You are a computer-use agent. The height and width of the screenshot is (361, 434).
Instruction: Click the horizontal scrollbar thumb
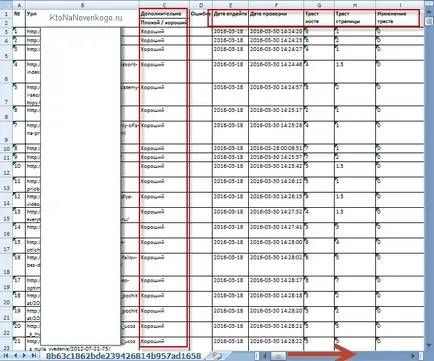278,356
